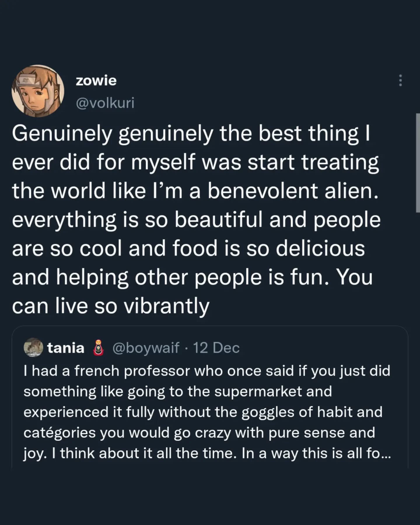The height and width of the screenshot is (525, 420).
Task: Click tania's display name in quoted tweet
Action: click(x=66, y=348)
